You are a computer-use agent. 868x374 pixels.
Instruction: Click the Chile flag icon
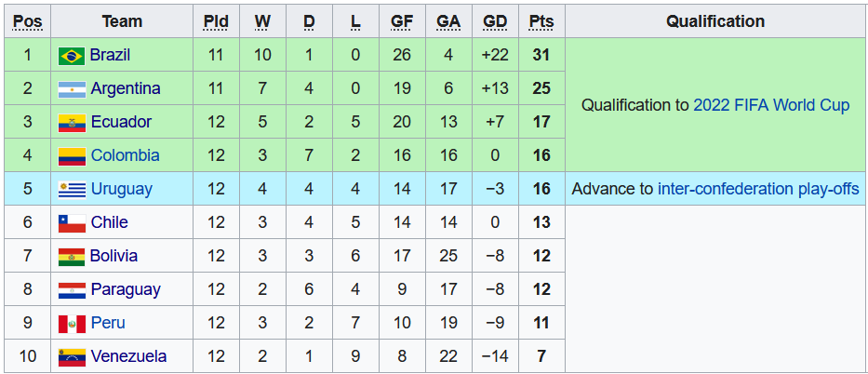point(72,223)
